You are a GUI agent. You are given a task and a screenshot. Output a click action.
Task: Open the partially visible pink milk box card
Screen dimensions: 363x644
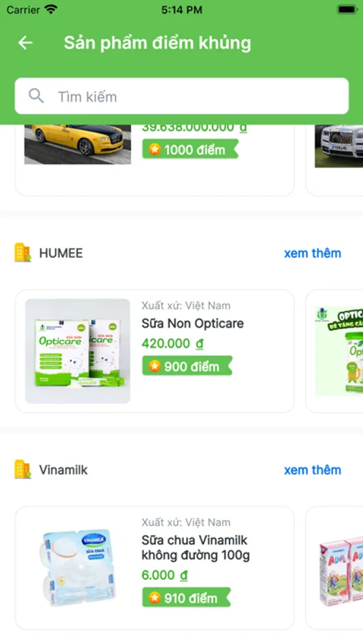(334, 568)
